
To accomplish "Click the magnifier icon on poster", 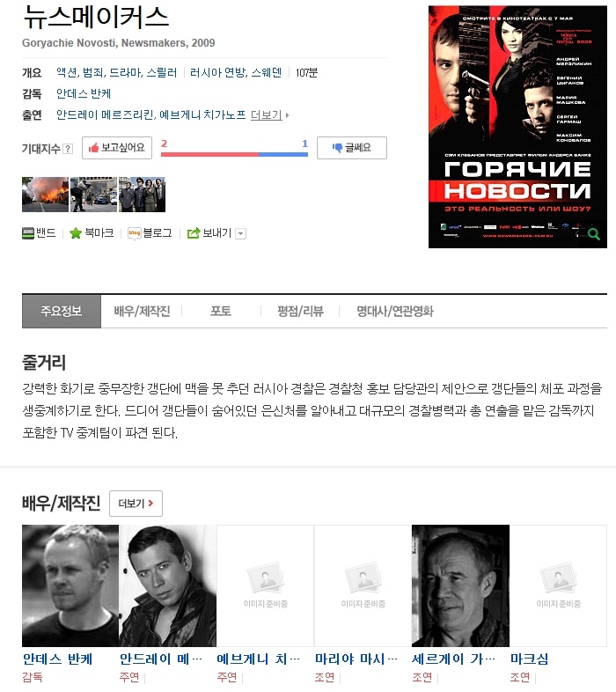I will pos(593,234).
